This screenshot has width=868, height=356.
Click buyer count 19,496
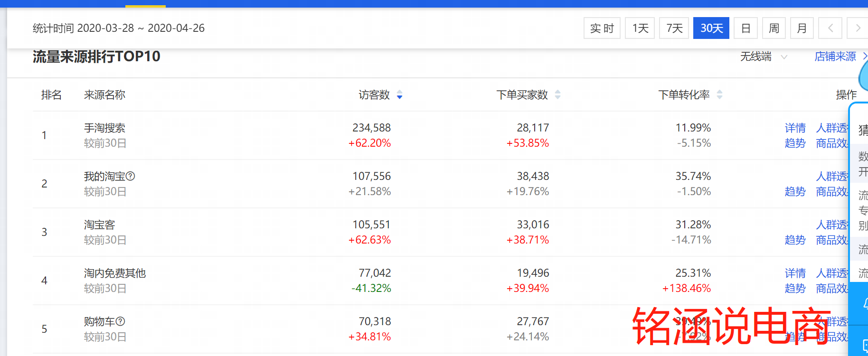click(533, 273)
